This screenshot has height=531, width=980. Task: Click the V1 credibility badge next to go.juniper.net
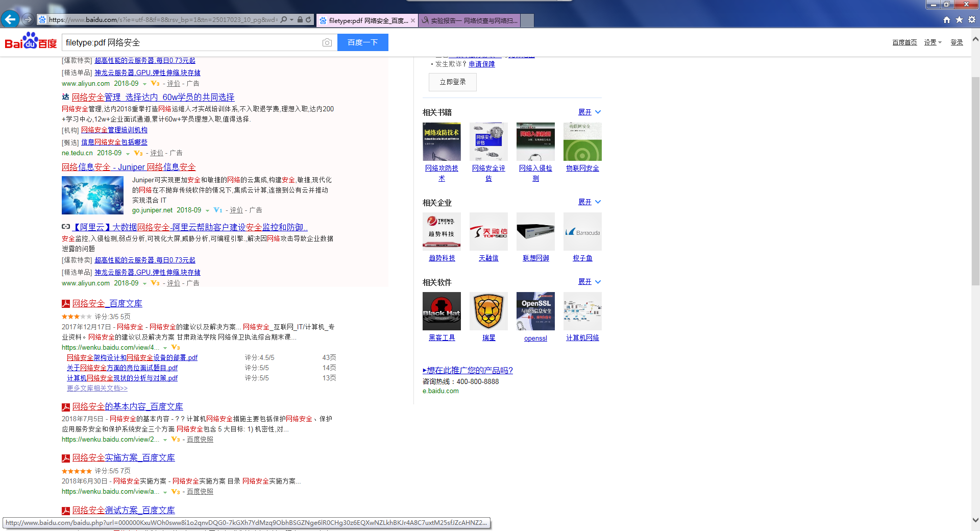(x=218, y=210)
